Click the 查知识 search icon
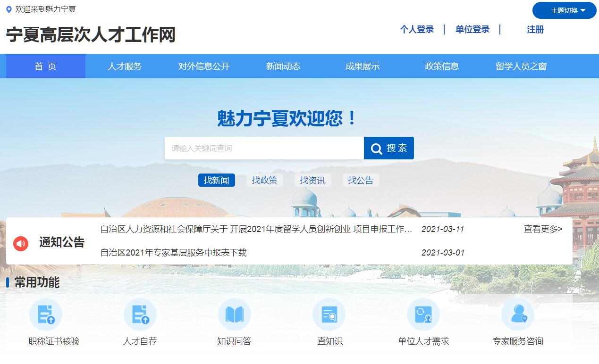This screenshot has height=364, width=599. 329,314
